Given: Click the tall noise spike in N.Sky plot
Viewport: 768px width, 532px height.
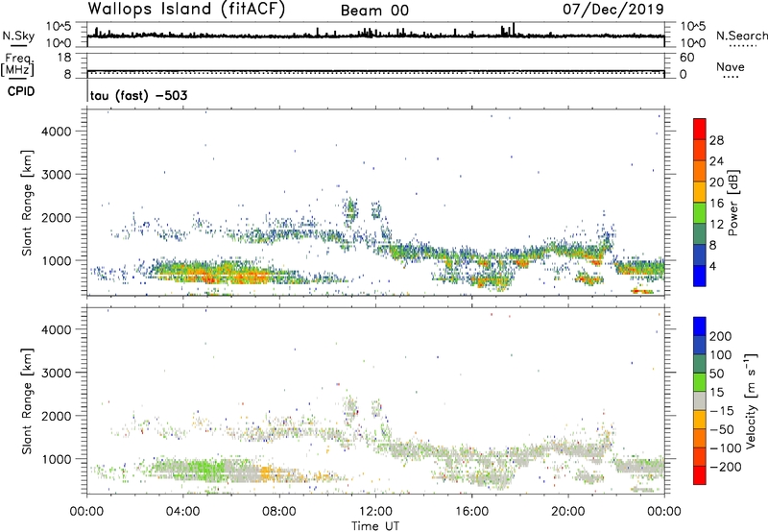Looking at the screenshot, I should 514,30.
